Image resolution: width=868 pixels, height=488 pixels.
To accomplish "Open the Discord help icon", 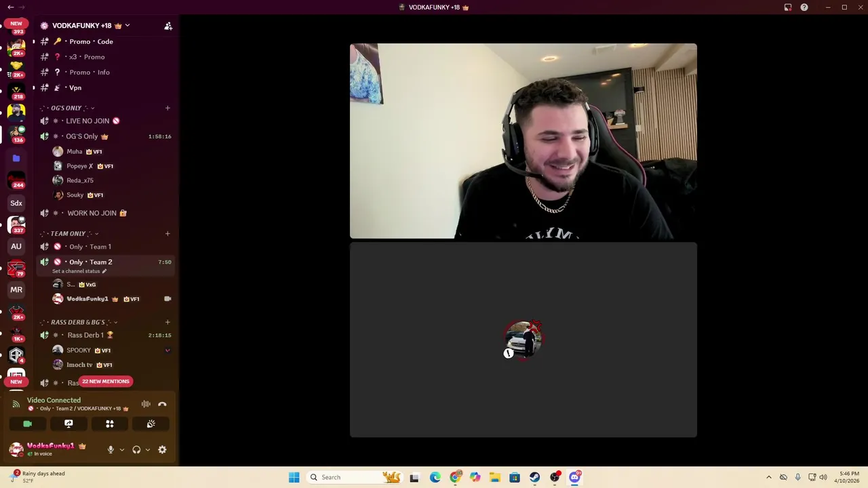I will [804, 7].
